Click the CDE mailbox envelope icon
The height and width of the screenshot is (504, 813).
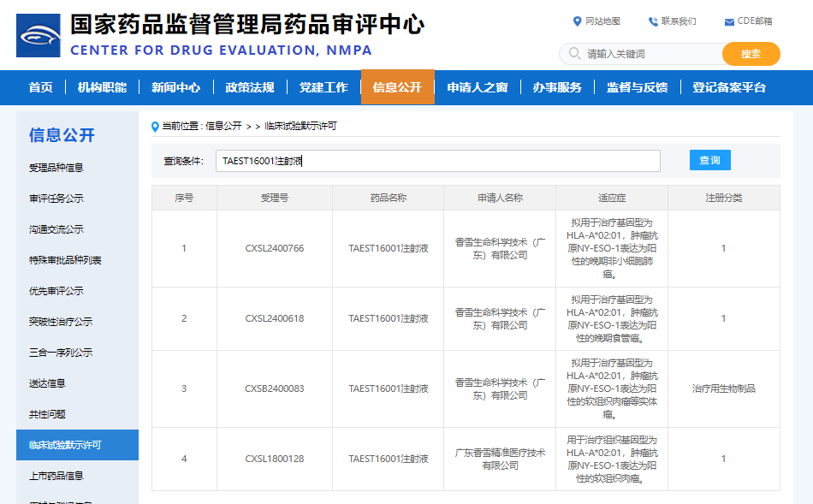[x=729, y=21]
